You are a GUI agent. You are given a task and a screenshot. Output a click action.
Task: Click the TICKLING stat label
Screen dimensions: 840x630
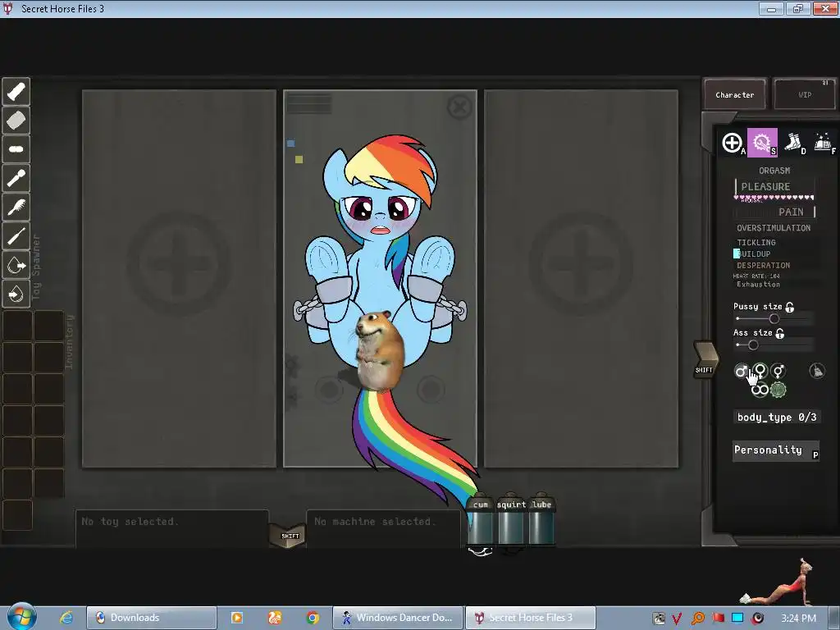[756, 243]
